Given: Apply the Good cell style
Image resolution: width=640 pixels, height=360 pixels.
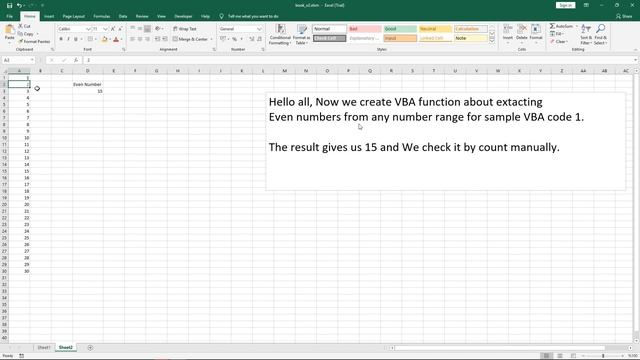Looking at the screenshot, I should (x=400, y=29).
